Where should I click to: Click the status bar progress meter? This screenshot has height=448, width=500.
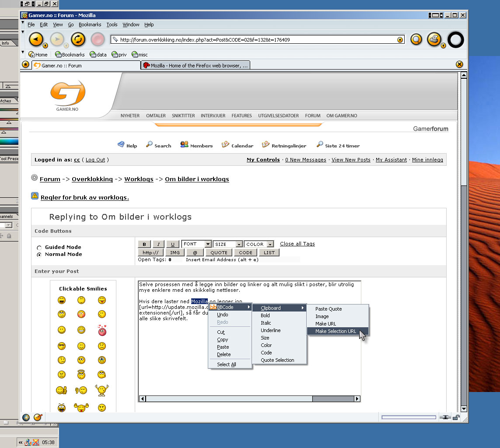click(x=409, y=417)
